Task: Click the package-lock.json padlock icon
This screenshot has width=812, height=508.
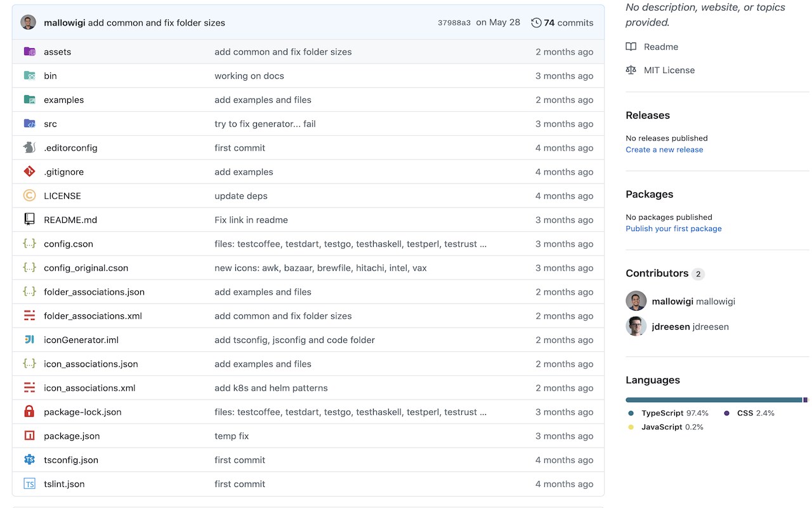Action: pyautogui.click(x=29, y=411)
